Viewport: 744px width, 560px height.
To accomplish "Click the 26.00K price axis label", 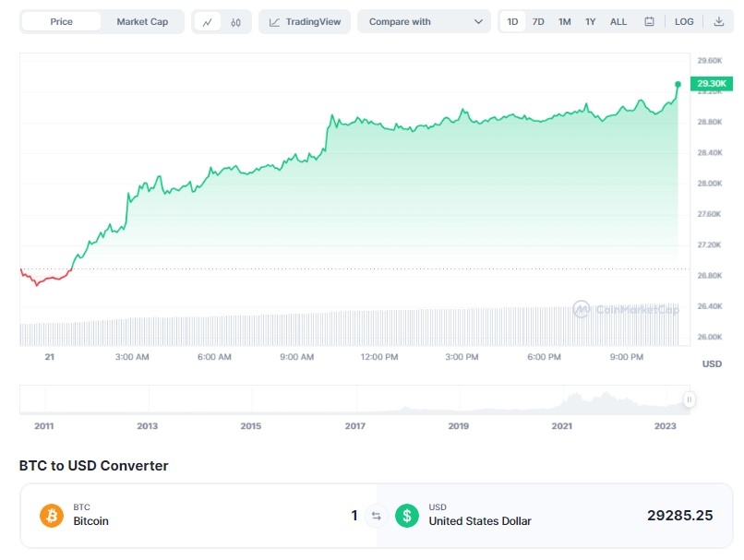I will coord(709,337).
